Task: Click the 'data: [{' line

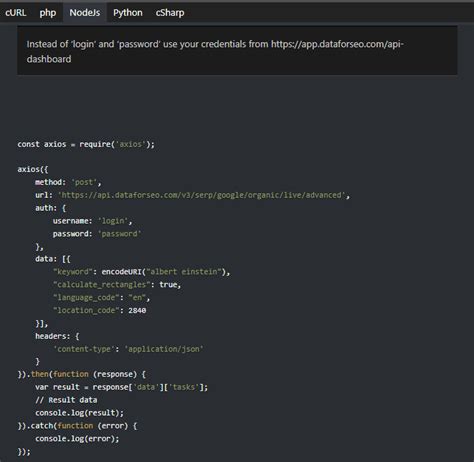Action: [x=53, y=259]
